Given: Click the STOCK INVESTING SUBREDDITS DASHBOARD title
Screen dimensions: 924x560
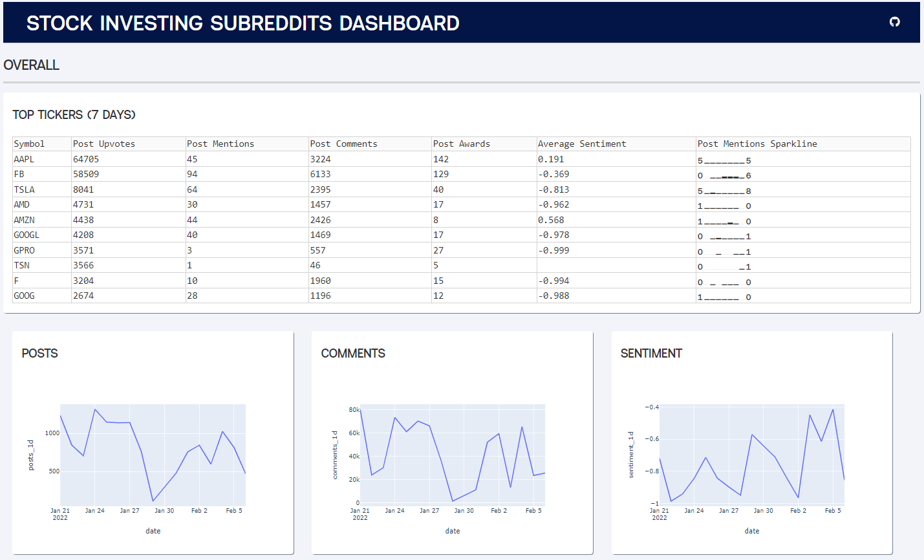Looking at the screenshot, I should point(242,23).
